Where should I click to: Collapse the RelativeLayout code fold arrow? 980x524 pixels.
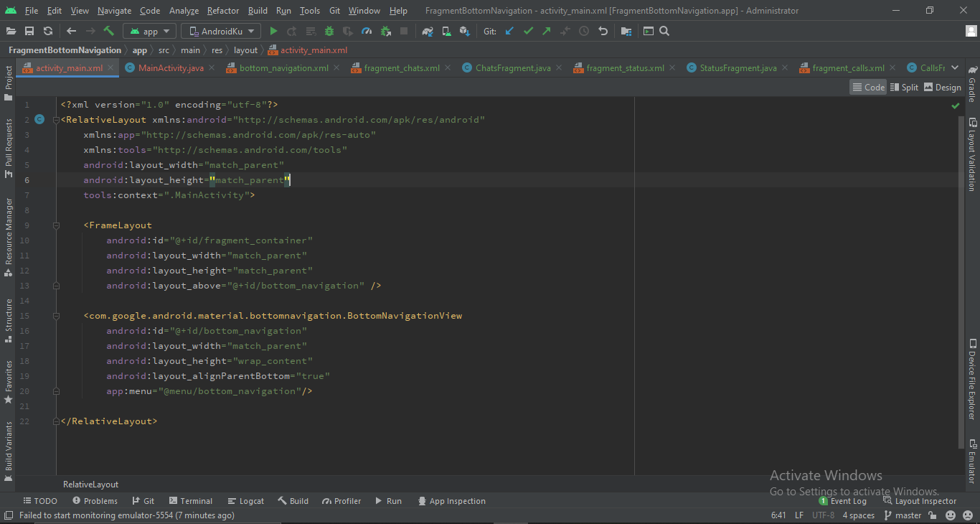56,119
